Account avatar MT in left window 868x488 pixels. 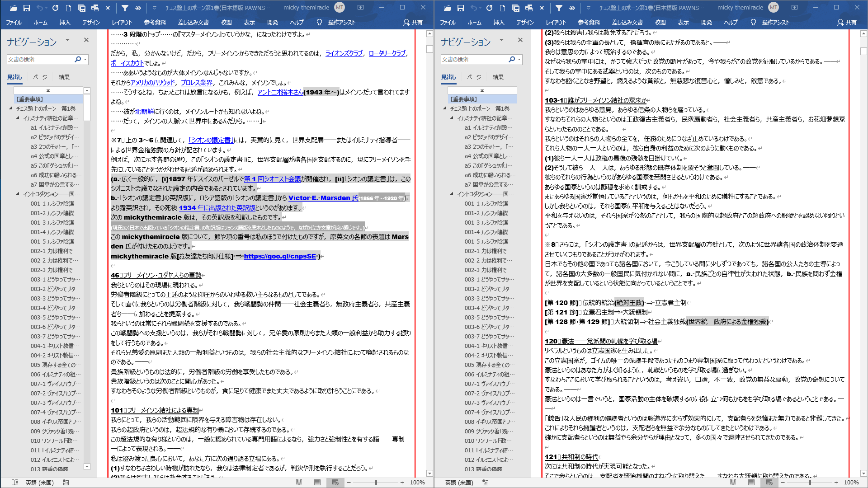[340, 8]
